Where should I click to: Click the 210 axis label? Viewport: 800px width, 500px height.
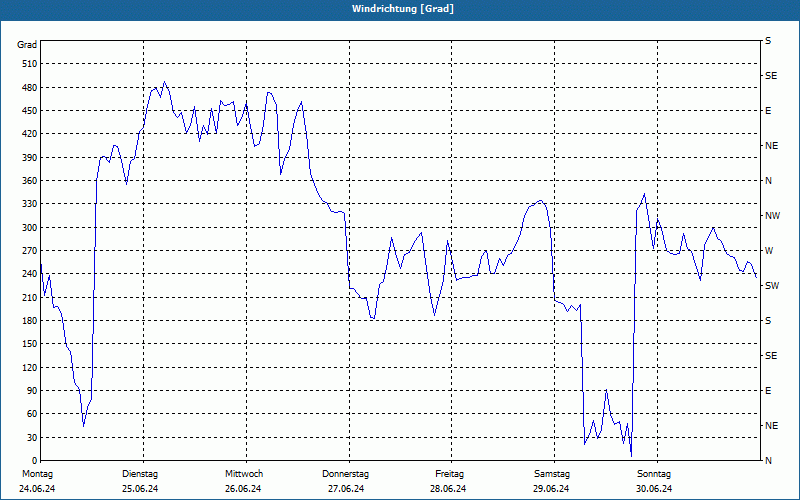29,297
